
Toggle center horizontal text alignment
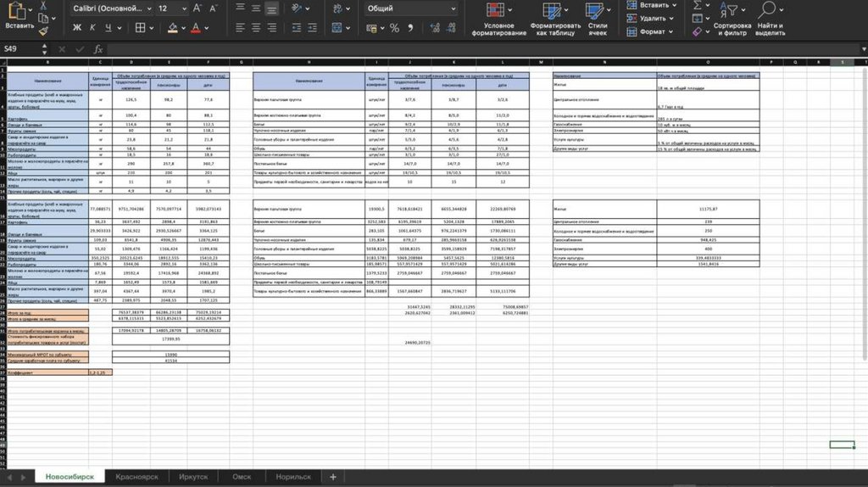click(x=254, y=28)
